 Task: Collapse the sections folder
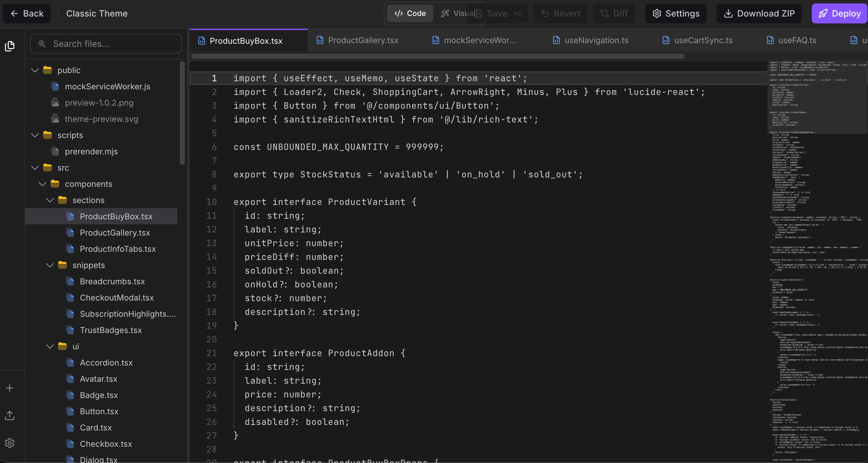pyautogui.click(x=50, y=200)
